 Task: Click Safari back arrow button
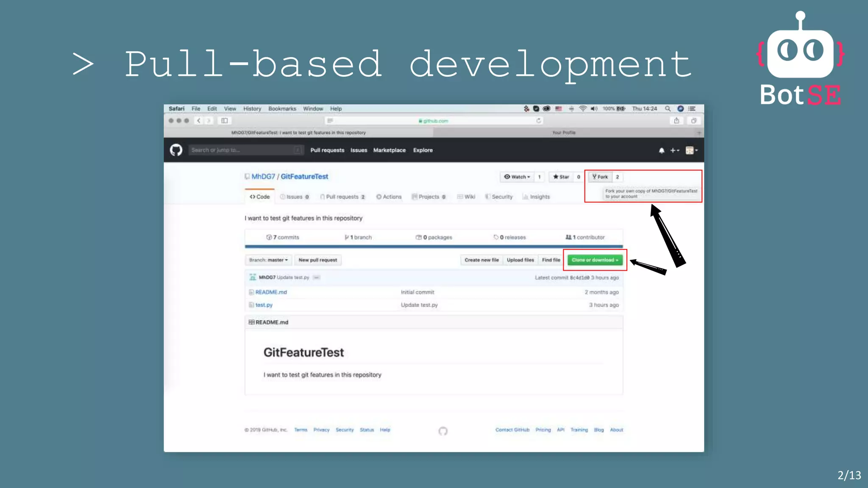point(198,121)
